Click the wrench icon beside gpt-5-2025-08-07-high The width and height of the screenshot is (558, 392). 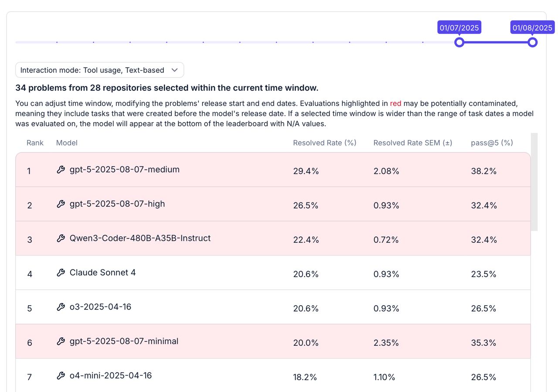pyautogui.click(x=61, y=204)
